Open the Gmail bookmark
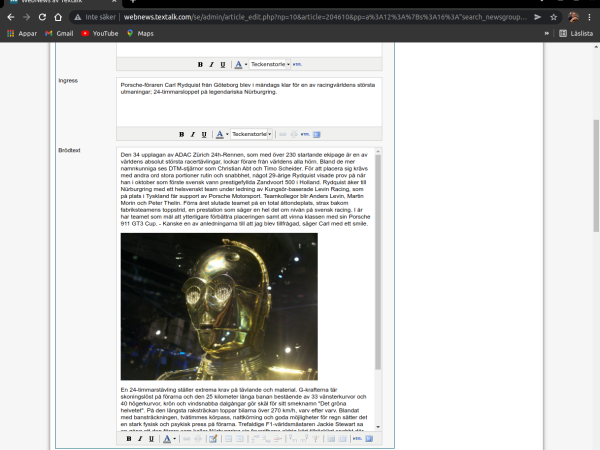Image resolution: width=600 pixels, height=450 pixels. point(59,34)
